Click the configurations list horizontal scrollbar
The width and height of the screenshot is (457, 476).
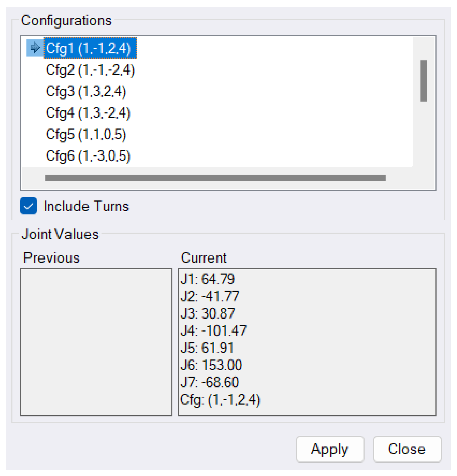pos(215,178)
